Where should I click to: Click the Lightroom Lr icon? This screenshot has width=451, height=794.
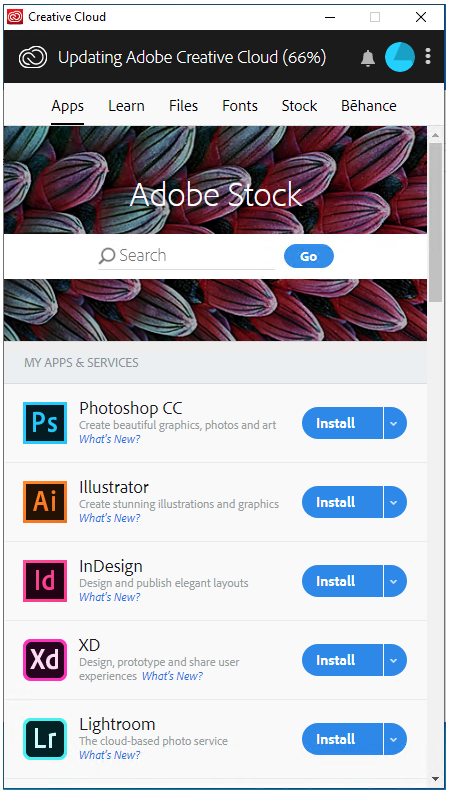45,739
